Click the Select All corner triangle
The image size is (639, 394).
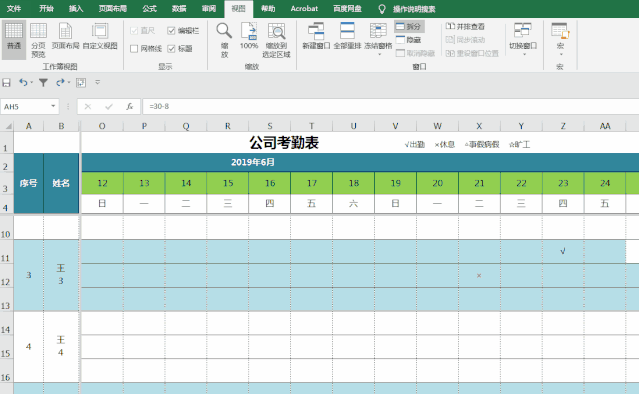coord(8,126)
